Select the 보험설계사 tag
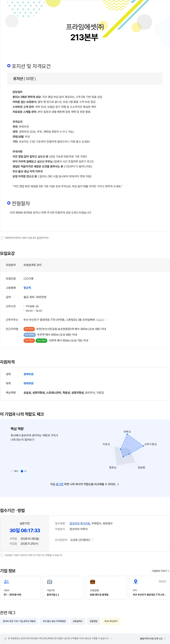Image resolution: width=170 pixels, height=644 pixels. click(x=78, y=621)
